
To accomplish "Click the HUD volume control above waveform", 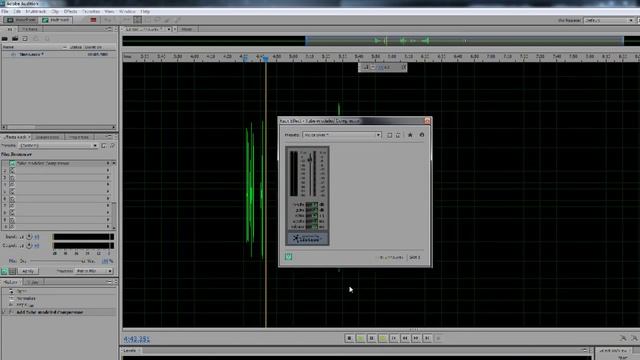I will pos(382,67).
